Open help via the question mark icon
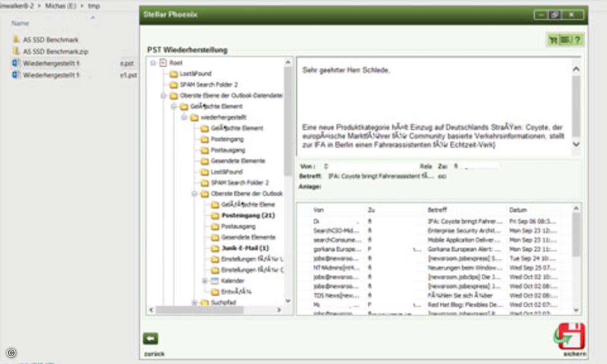This screenshot has height=364, width=607. (577, 40)
